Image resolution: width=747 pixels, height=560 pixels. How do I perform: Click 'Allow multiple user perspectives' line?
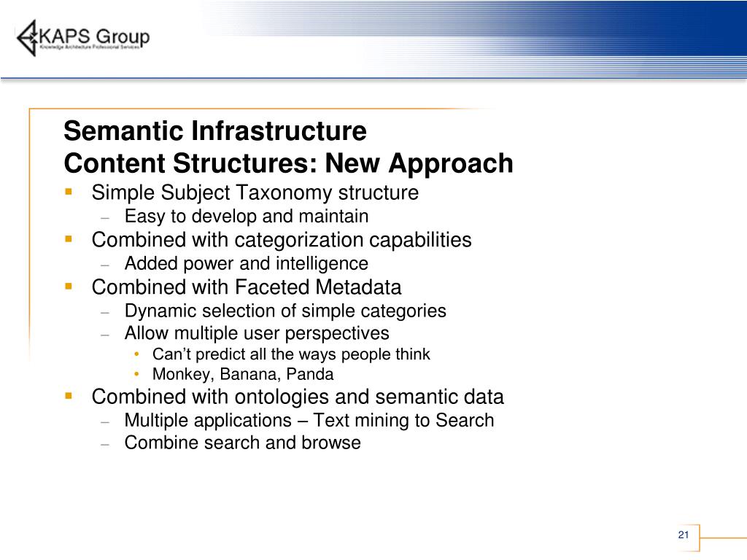tap(257, 333)
